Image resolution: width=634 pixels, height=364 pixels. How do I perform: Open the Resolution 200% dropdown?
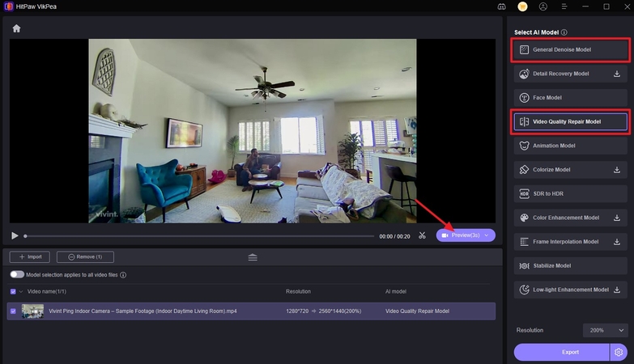606,330
